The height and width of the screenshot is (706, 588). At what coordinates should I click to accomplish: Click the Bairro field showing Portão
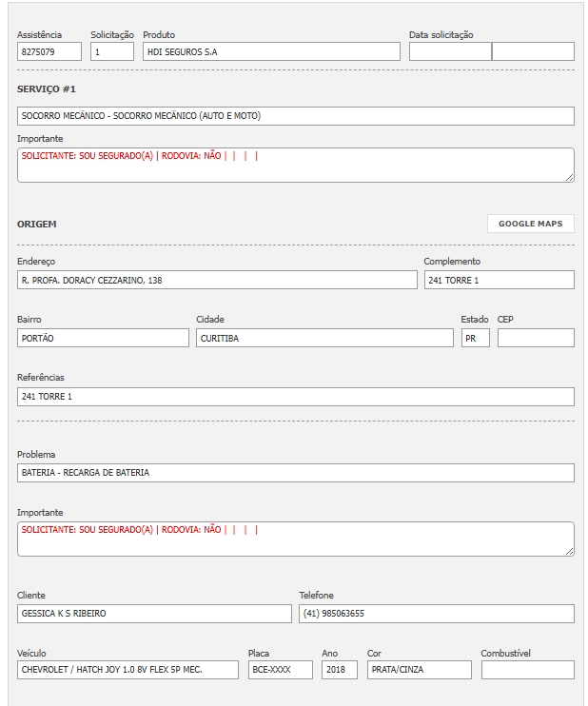pos(103,338)
